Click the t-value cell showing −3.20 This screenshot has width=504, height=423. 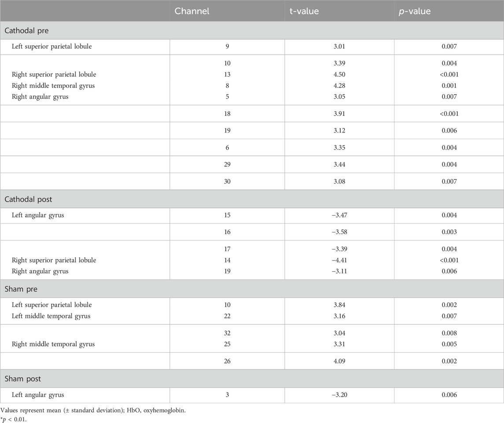(339, 395)
